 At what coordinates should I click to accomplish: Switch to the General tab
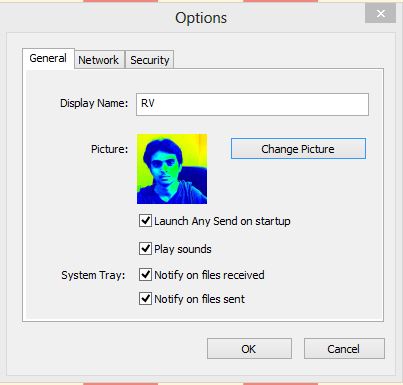[x=48, y=59]
